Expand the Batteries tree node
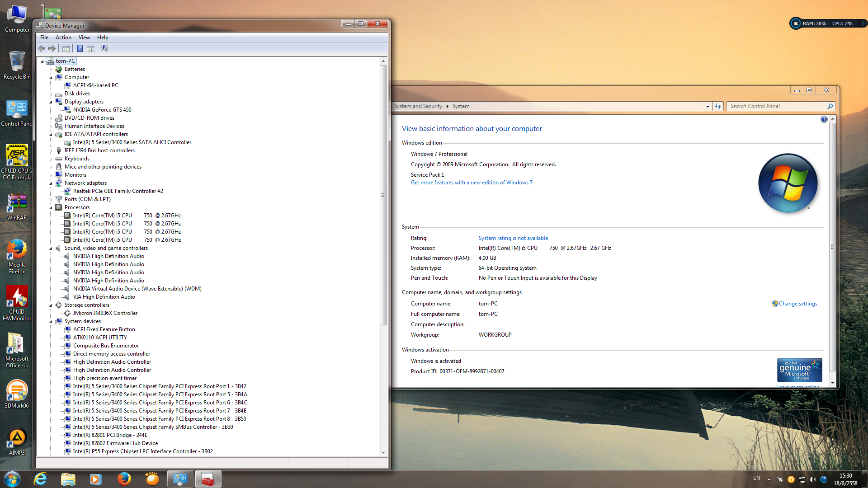This screenshot has width=868, height=488. 51,70
